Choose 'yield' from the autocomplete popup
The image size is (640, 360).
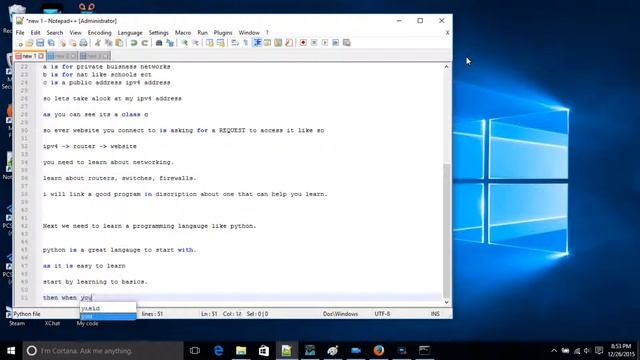(x=108, y=308)
